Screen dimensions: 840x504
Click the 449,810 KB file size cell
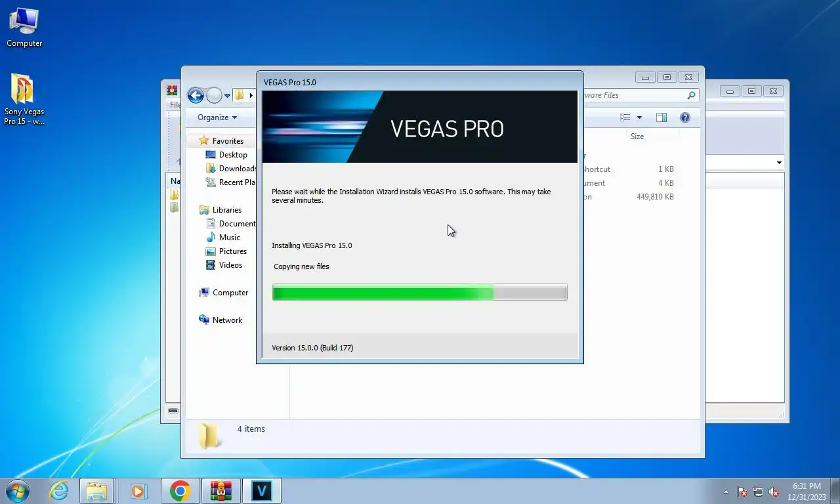point(655,197)
